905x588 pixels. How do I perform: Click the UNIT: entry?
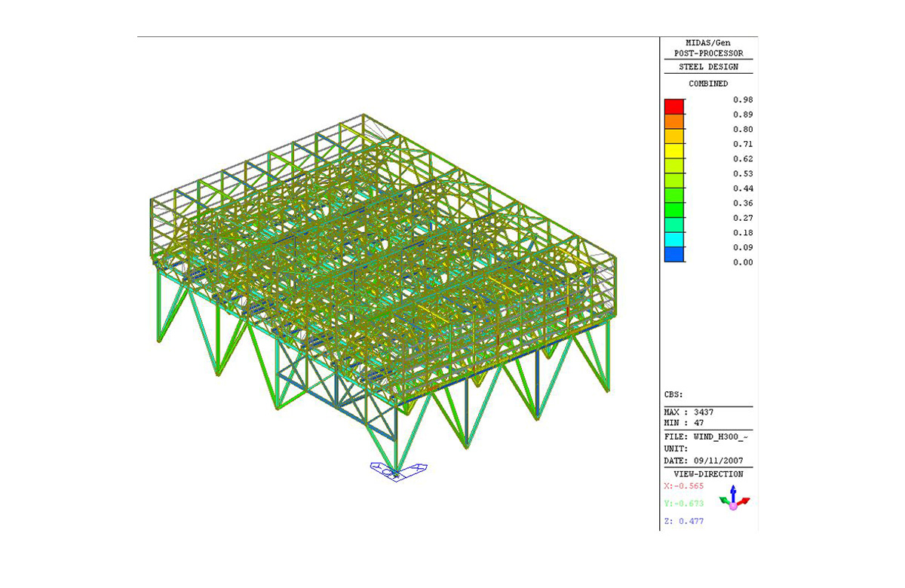click(676, 449)
